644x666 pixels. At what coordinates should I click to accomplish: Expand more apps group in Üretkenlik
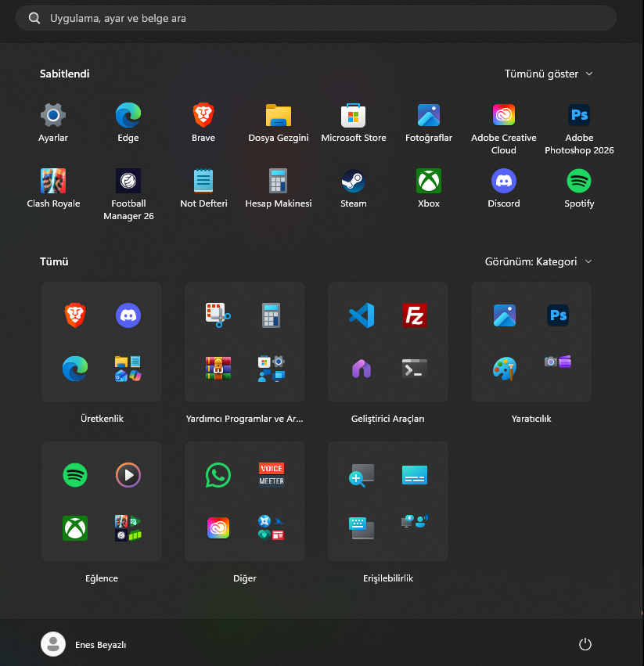[128, 369]
